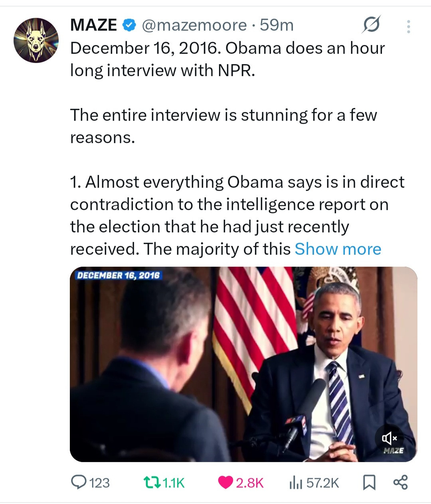Image resolution: width=431 pixels, height=504 pixels.
Task: Play the Obama interview video
Action: tap(243, 364)
